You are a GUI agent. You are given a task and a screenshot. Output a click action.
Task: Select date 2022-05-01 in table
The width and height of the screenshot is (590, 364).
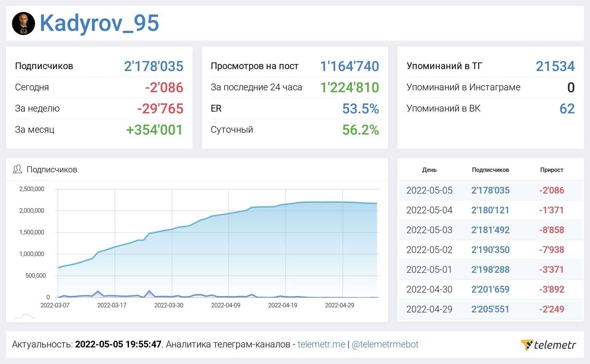click(430, 270)
